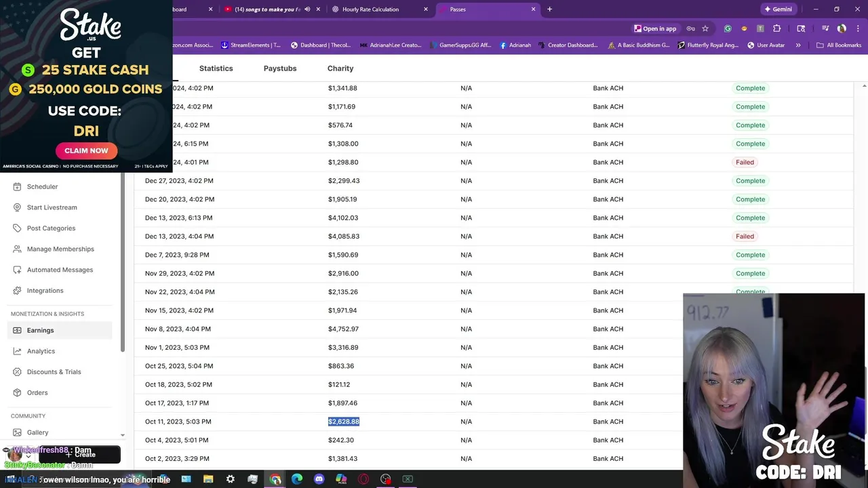This screenshot has width=868, height=488.
Task: Open Microsoft Edge from the taskbar
Action: tap(297, 479)
